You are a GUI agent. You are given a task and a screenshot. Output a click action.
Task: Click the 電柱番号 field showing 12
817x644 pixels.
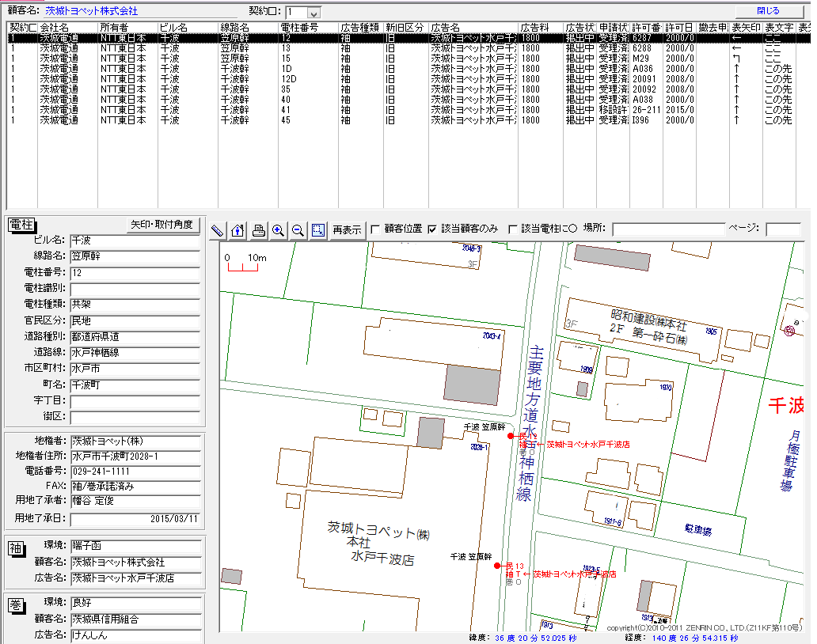(135, 273)
